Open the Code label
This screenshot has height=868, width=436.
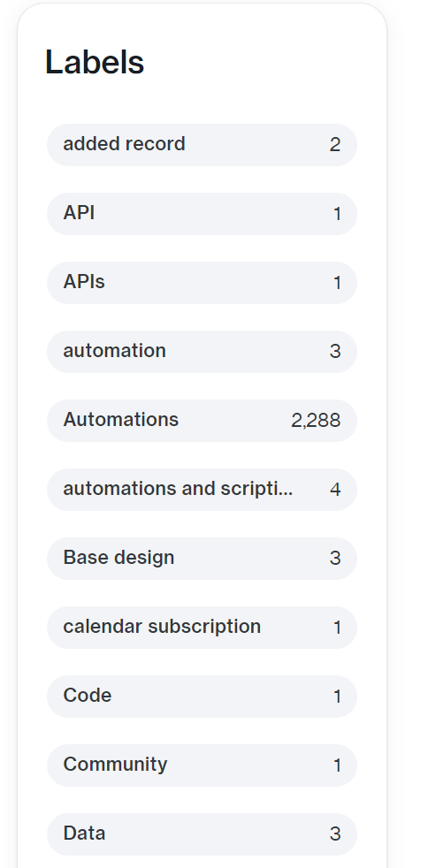click(202, 696)
